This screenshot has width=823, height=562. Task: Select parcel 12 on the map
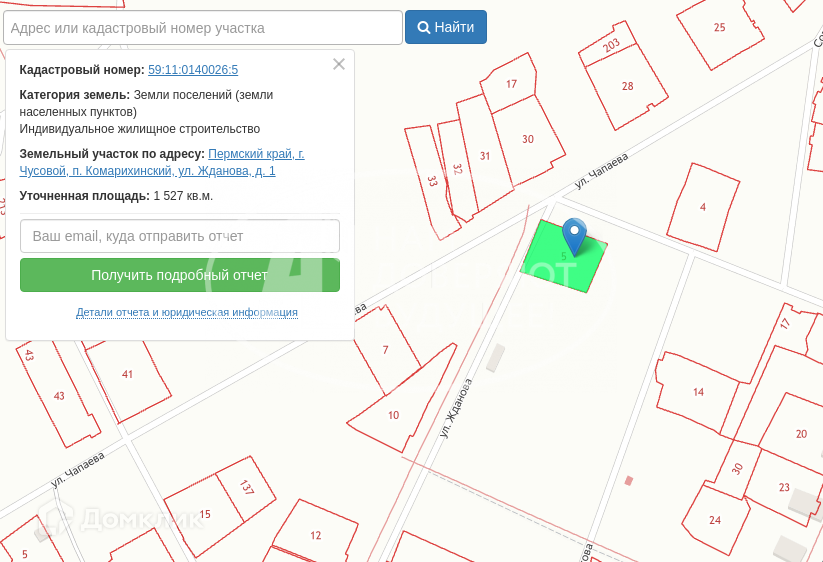[315, 535]
